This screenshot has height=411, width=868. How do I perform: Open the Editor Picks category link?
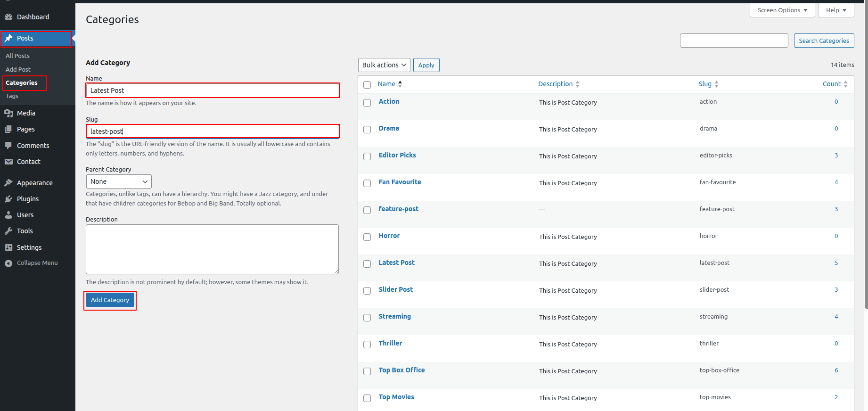coord(397,155)
